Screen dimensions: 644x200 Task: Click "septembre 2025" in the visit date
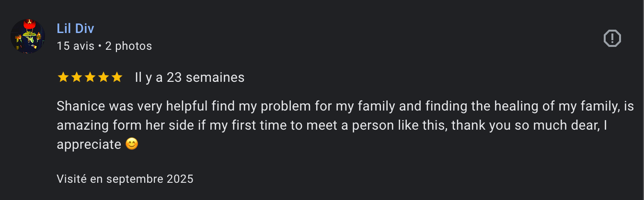tap(149, 179)
